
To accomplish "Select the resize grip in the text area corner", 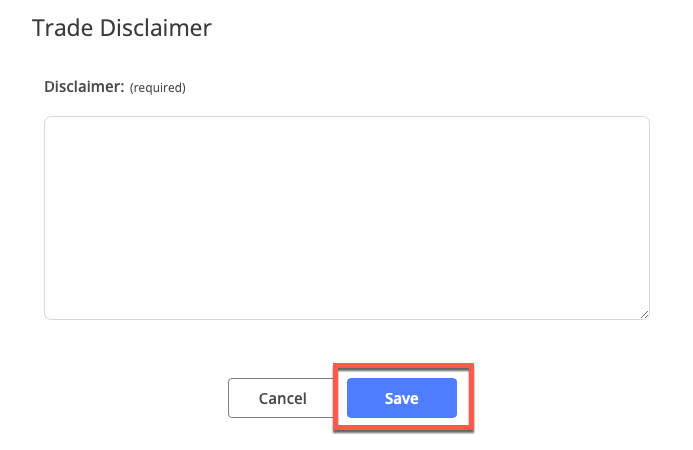I will (x=644, y=314).
